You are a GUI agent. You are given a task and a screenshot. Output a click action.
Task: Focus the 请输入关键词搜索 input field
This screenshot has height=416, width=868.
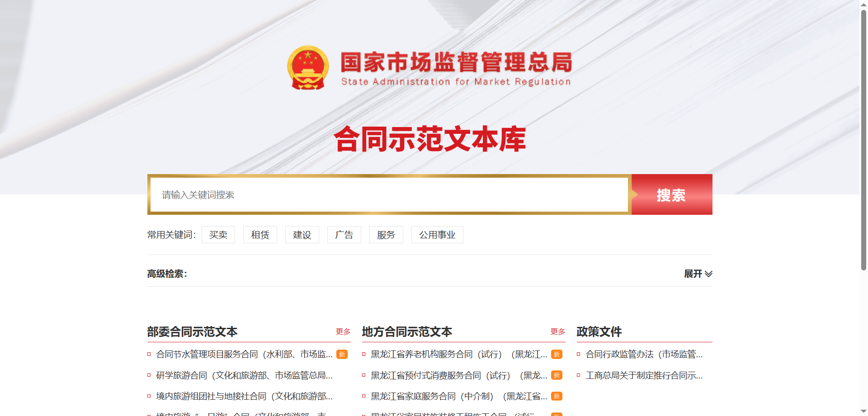(389, 195)
